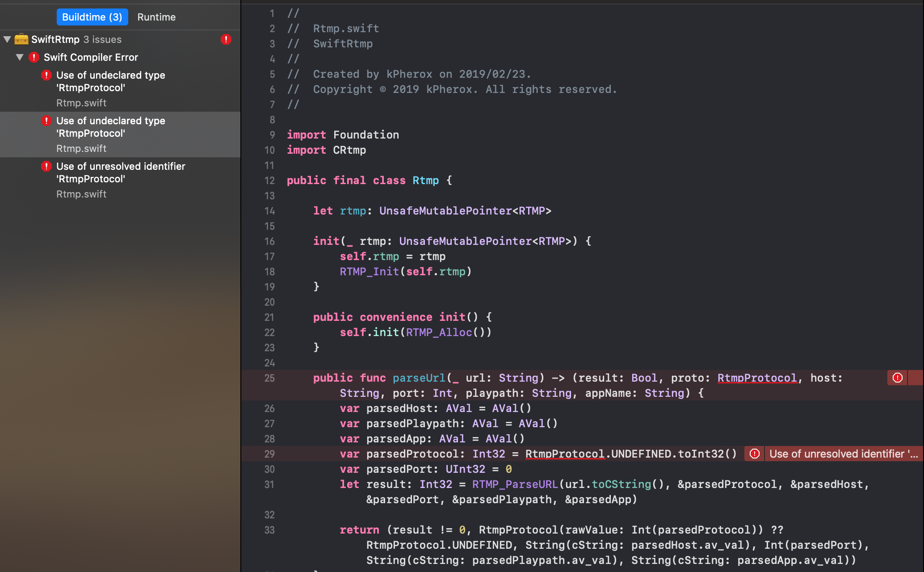924x572 pixels.
Task: Click the 'Created by kPherox' comment line
Action: tap(409, 74)
